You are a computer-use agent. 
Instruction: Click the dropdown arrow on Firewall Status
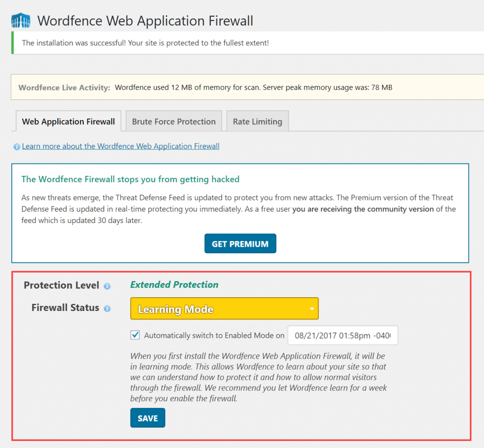click(x=311, y=308)
